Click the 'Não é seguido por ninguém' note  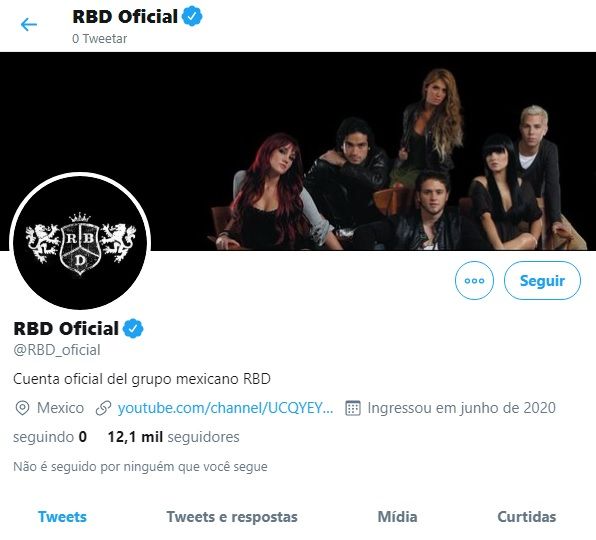[140, 466]
